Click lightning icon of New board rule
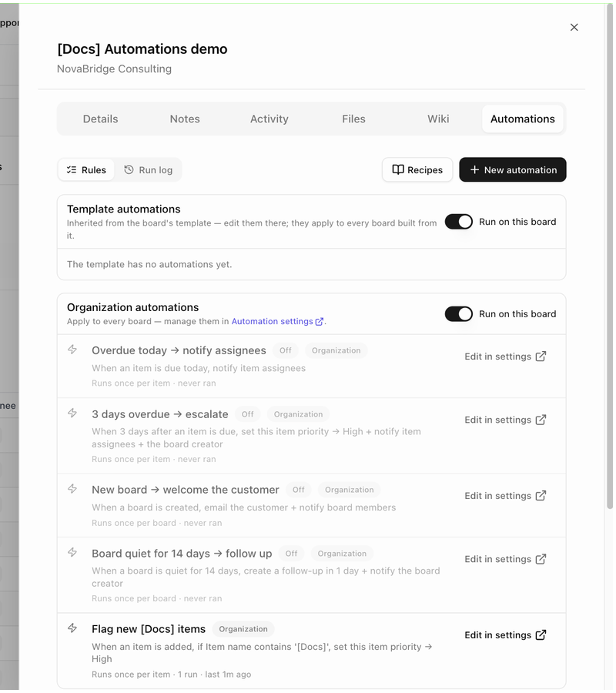This screenshot has height=693, width=616. tap(72, 490)
